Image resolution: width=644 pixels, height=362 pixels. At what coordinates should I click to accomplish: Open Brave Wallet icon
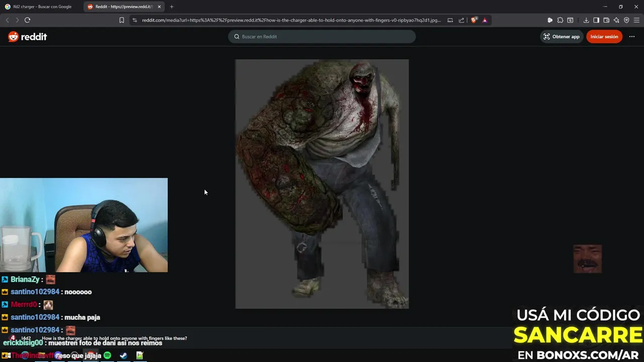click(x=606, y=20)
